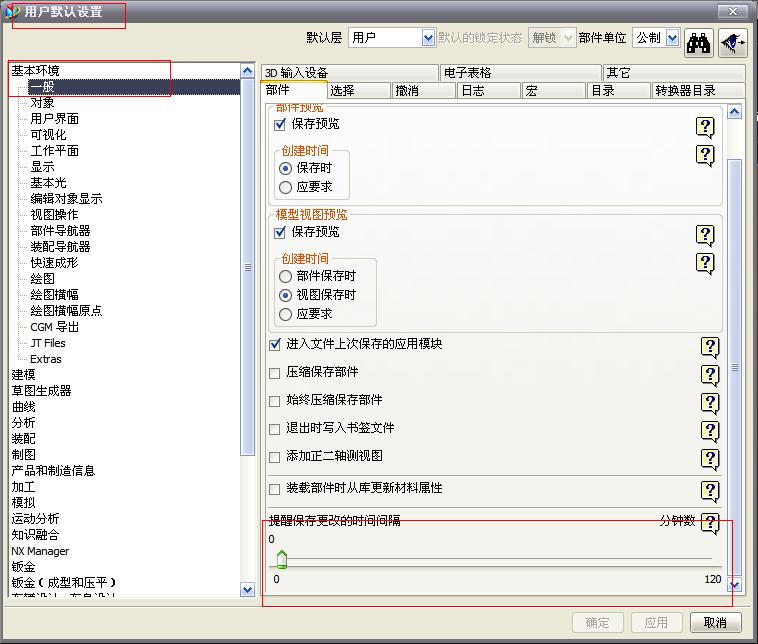The width and height of the screenshot is (758, 644).
Task: Open help for 退出时写入书签文件
Action: [710, 431]
